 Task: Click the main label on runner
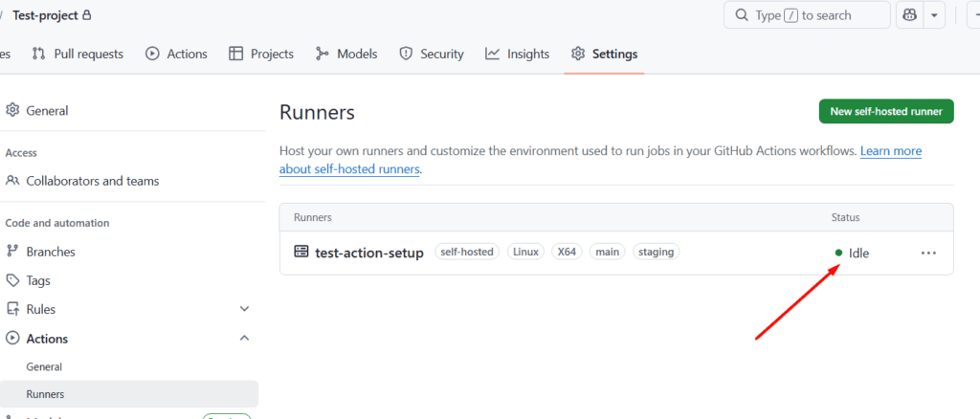(607, 252)
